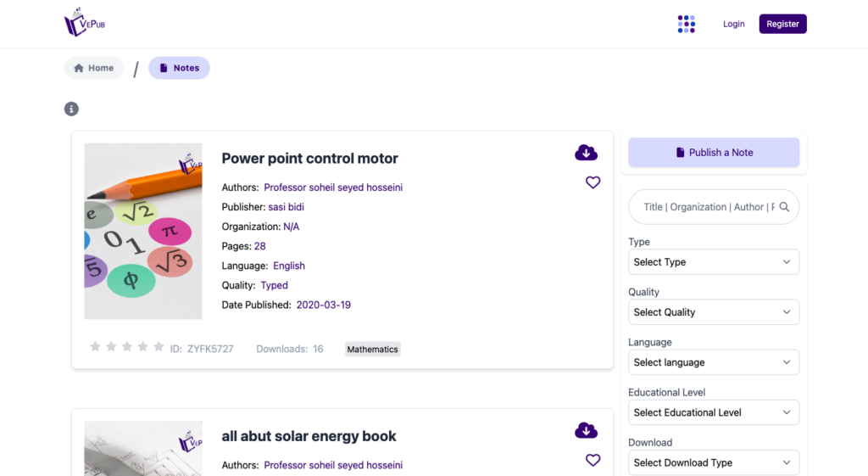Viewport: 868px width, 476px height.
Task: Click the search magnifier icon
Action: [784, 207]
